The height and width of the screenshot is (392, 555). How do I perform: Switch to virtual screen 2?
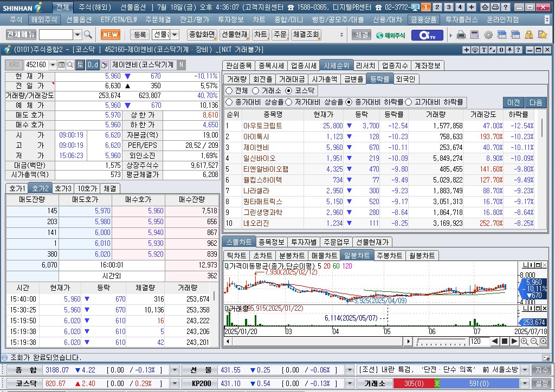click(437, 7)
